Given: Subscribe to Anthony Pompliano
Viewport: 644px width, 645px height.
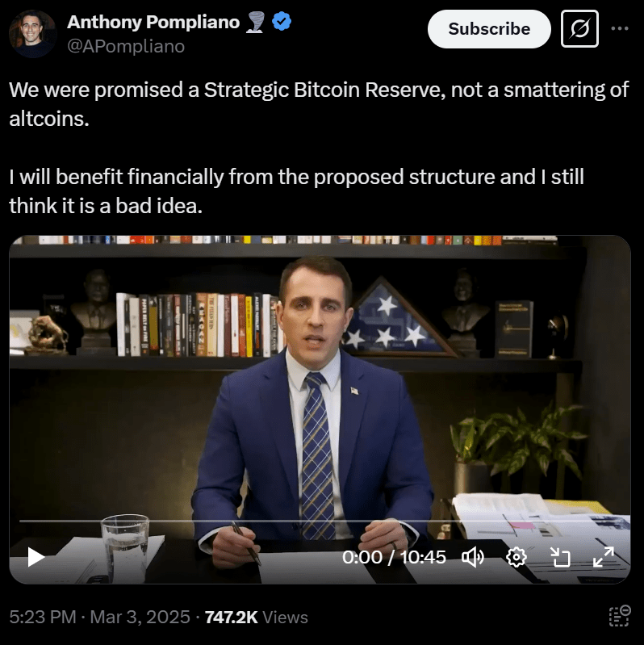Looking at the screenshot, I should (x=489, y=29).
